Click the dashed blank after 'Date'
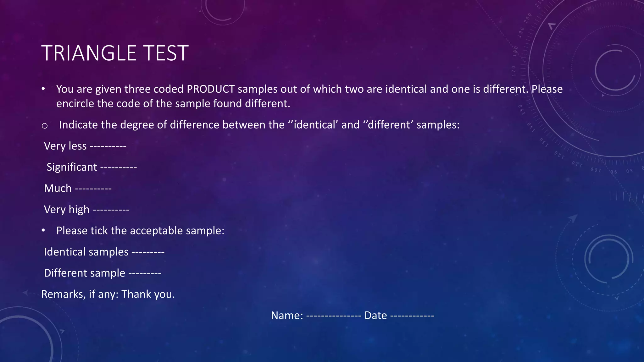Viewport: 644px width, 362px height. [412, 315]
